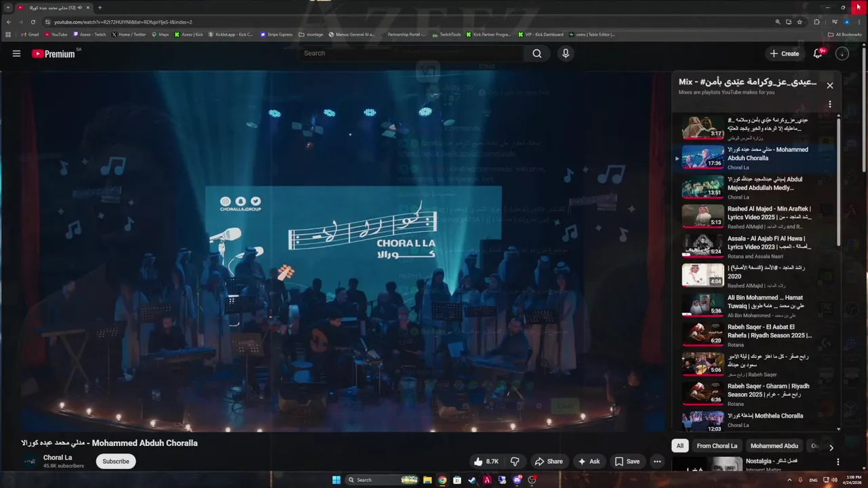The height and width of the screenshot is (488, 868).
Task: Open the Mix playlist options menu
Action: coord(829,104)
